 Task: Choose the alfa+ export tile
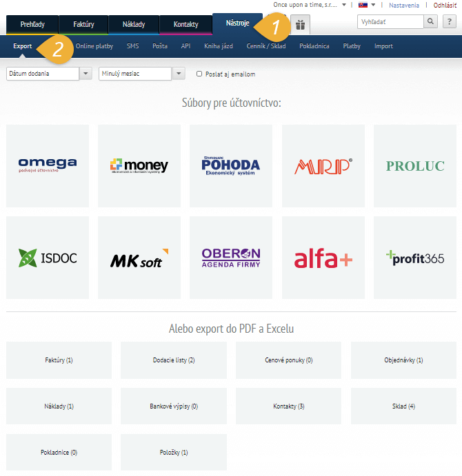coord(323,258)
